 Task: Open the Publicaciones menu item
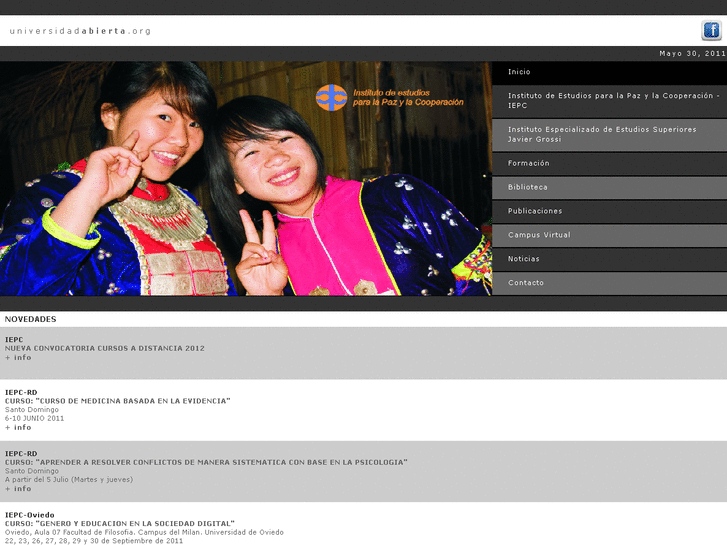pos(609,211)
